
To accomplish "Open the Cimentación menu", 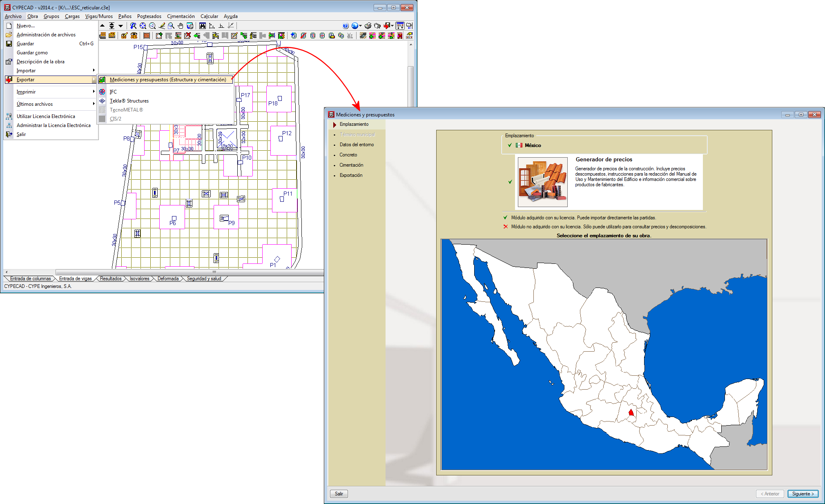I will coord(181,16).
